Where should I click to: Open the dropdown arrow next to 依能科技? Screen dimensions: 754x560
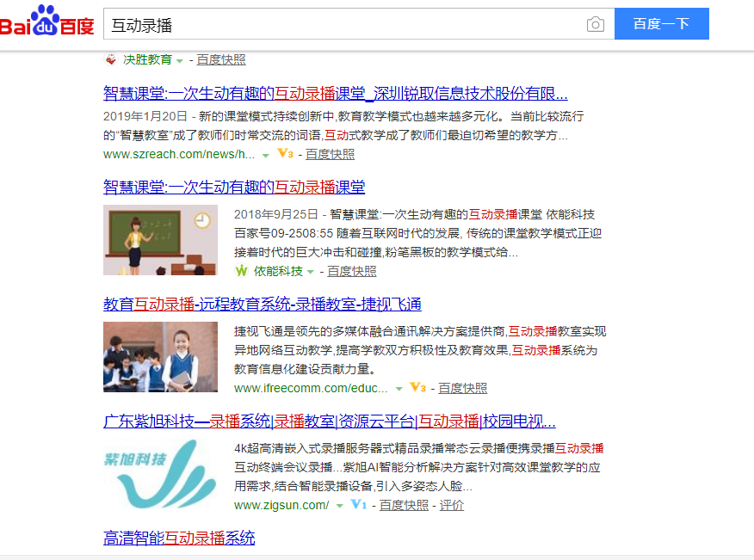[311, 272]
